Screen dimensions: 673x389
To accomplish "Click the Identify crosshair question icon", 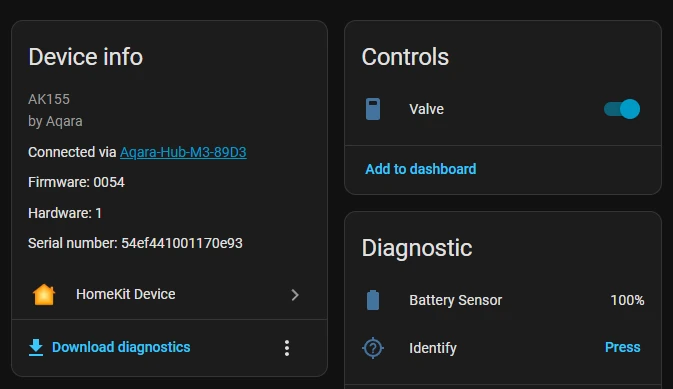I will (373, 348).
